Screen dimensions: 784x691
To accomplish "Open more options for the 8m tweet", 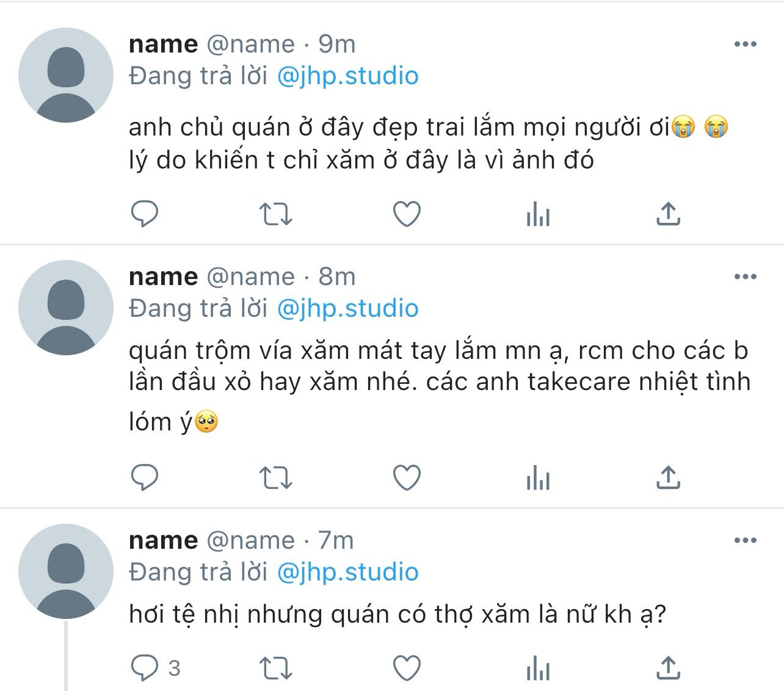I will 745,277.
